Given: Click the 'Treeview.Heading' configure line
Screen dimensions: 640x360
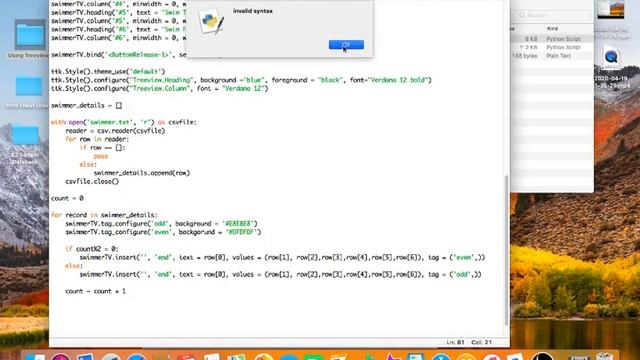Looking at the screenshot, I should pos(241,80).
